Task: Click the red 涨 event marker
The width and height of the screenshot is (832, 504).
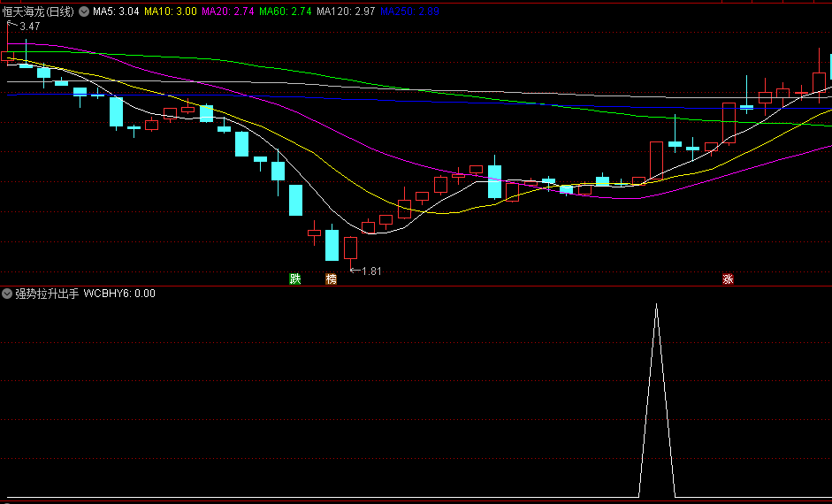Action: tap(728, 279)
